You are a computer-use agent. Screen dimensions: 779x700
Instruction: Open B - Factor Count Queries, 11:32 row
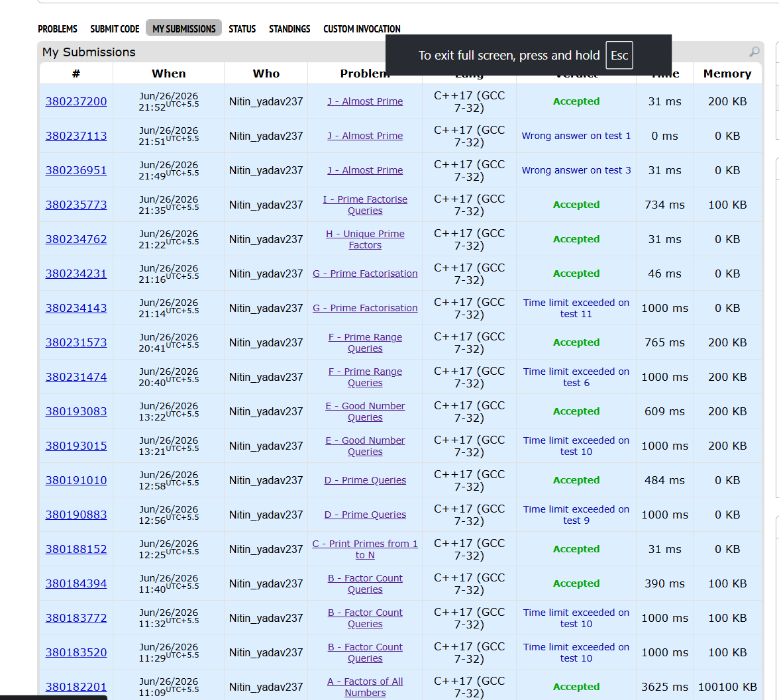coord(365,618)
